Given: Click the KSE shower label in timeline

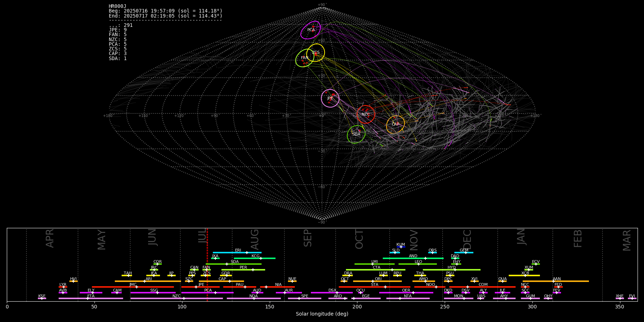Looking at the screenshot, I should 42,296.
